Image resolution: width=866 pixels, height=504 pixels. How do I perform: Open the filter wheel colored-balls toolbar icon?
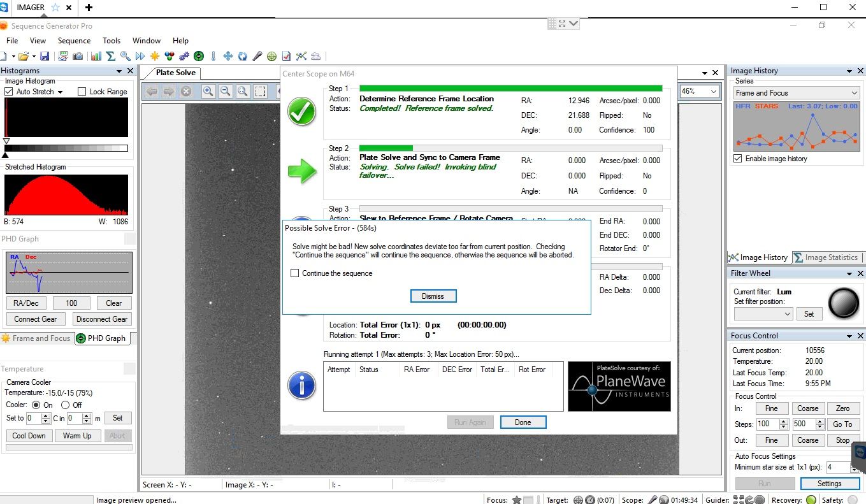pos(169,56)
